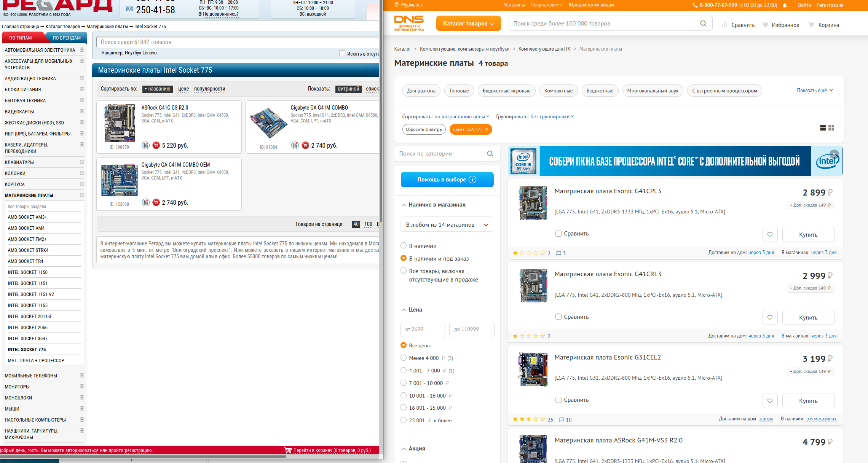This screenshot has width=868, height=463.
Task: Open В любом из 14 магазинов dropdown
Action: (x=447, y=225)
